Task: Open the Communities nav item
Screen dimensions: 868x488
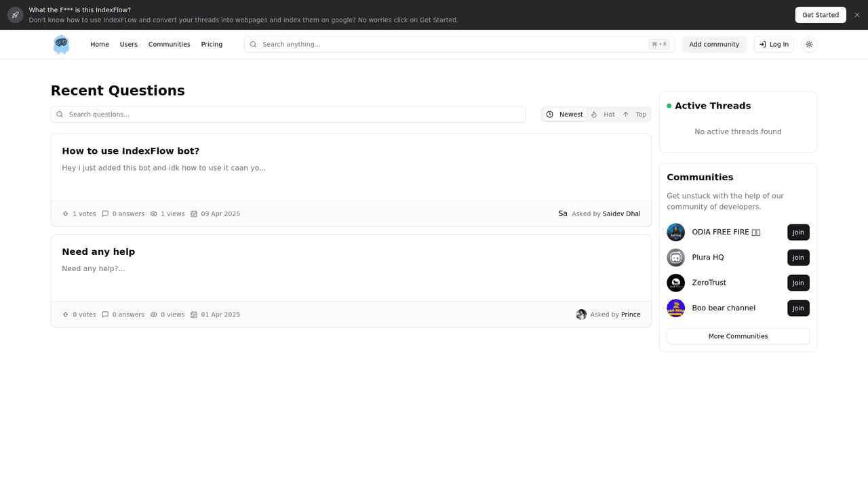Action: click(x=170, y=44)
